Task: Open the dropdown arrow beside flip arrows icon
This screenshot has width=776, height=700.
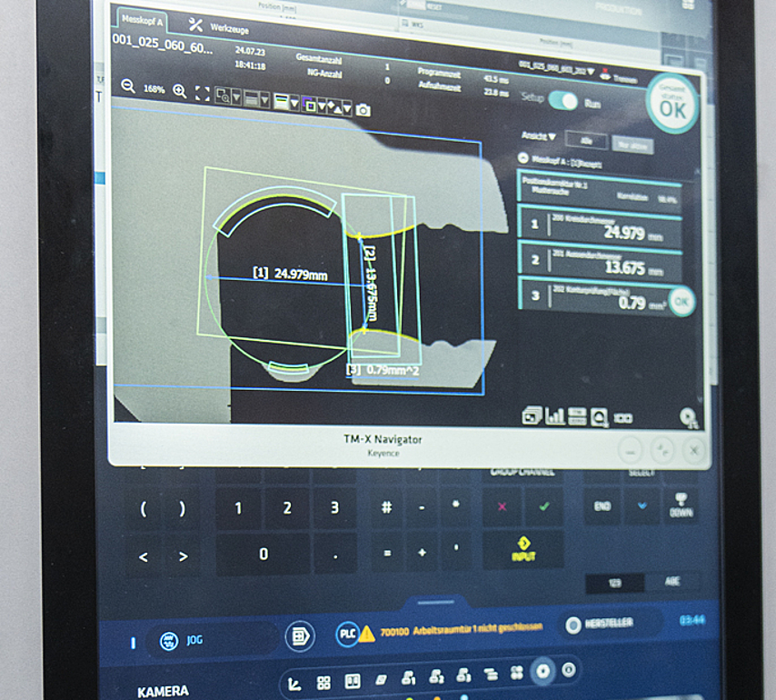Action: pos(347,108)
